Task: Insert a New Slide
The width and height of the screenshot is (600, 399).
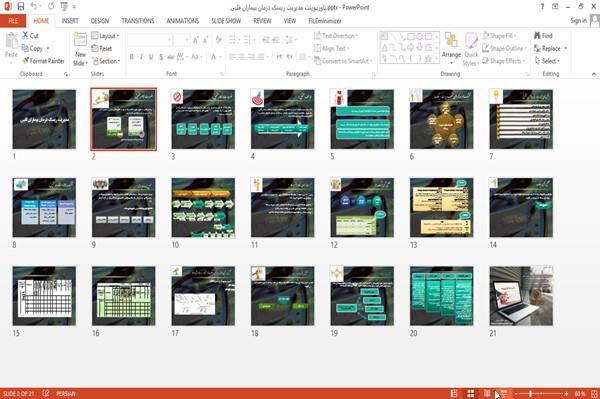Action: [80, 49]
